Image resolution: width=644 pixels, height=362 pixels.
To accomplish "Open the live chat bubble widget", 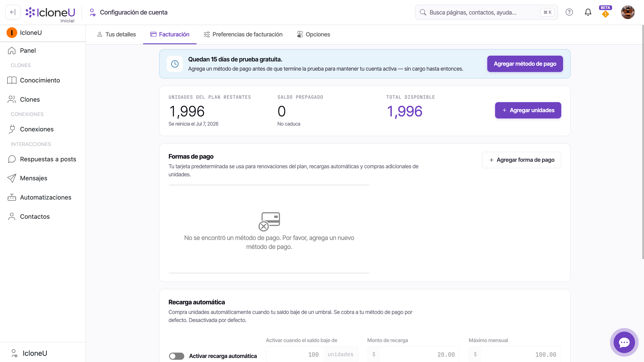I will pos(624,342).
